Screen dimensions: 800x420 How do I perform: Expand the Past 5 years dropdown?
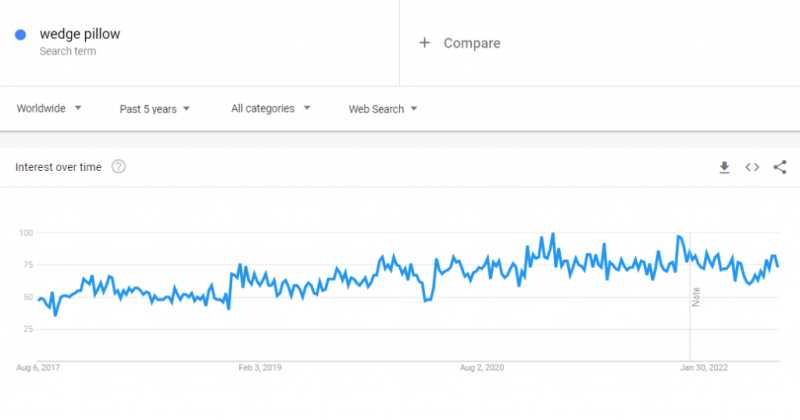pos(154,108)
